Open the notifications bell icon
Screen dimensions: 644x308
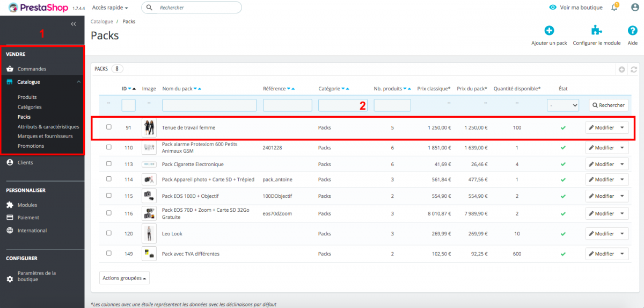coord(614,8)
